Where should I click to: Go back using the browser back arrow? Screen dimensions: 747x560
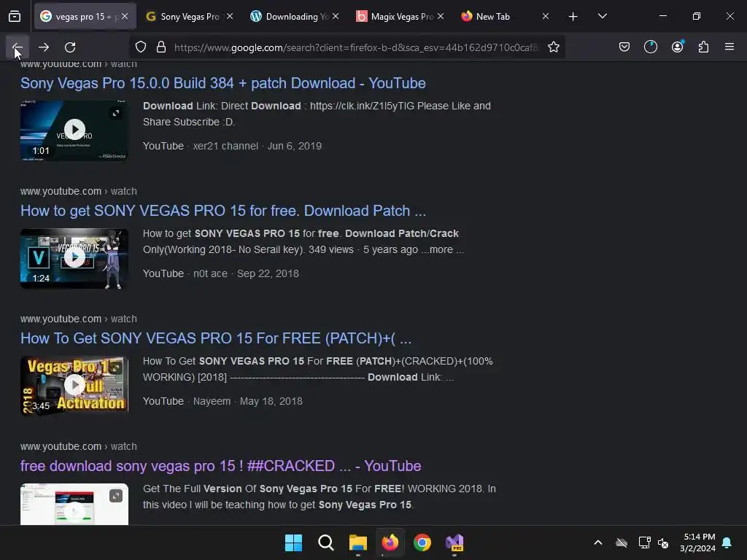[x=18, y=47]
